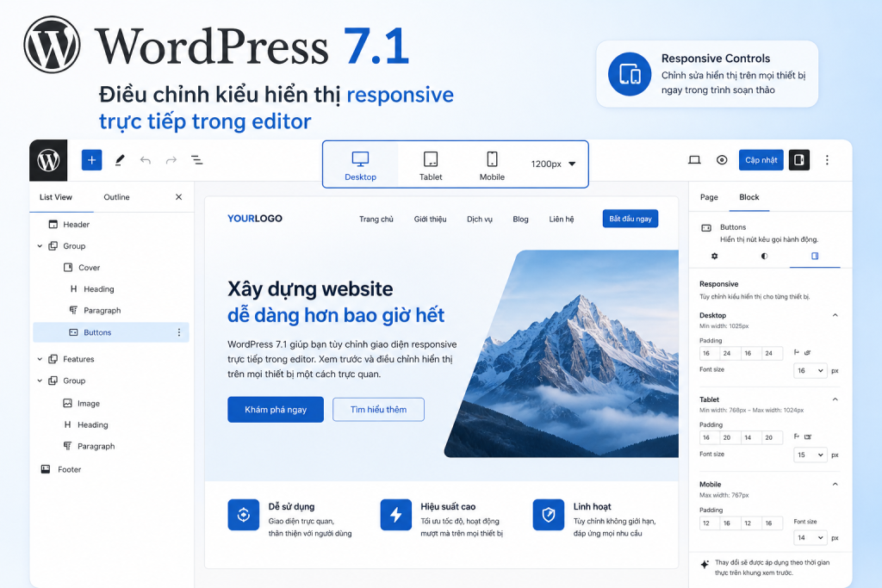The image size is (882, 588).
Task: Click the sparkle icon beside Thay đổi note
Action: click(x=705, y=565)
